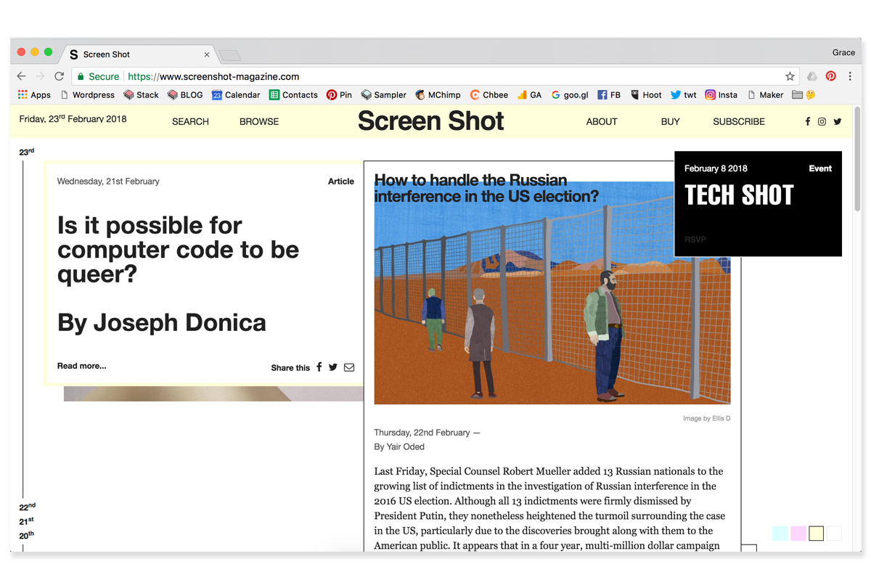Click Read more on Joseph Donica's article
The width and height of the screenshot is (871, 588).
pyautogui.click(x=81, y=366)
